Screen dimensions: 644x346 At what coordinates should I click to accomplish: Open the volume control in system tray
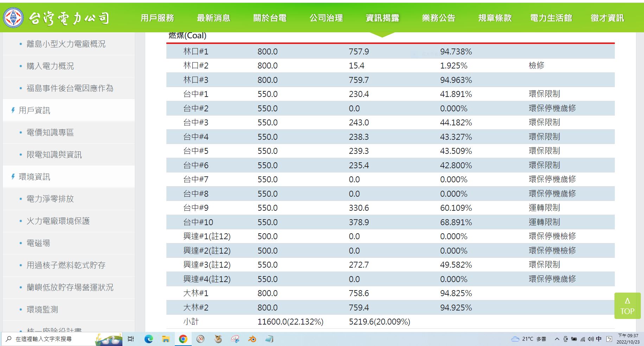(591, 339)
